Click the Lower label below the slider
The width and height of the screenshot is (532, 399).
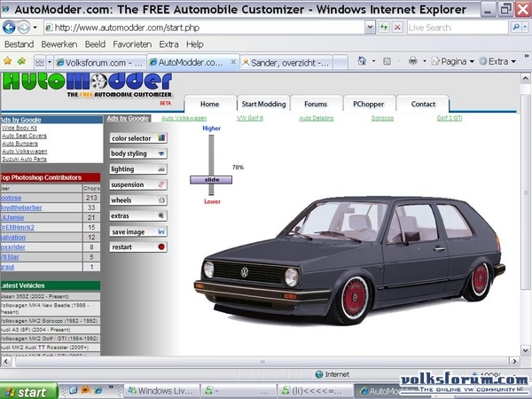tap(212, 201)
